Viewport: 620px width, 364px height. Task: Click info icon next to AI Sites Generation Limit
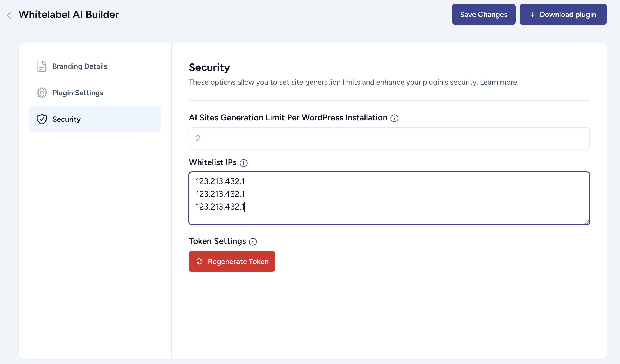pos(394,118)
